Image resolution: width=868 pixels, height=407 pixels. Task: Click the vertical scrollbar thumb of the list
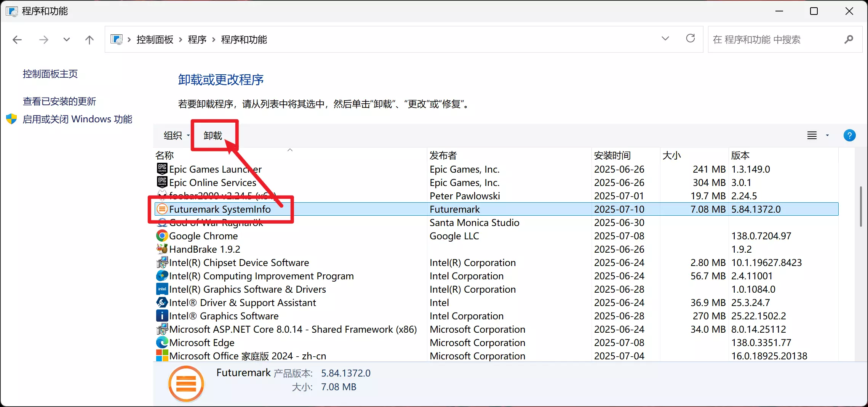click(860, 207)
